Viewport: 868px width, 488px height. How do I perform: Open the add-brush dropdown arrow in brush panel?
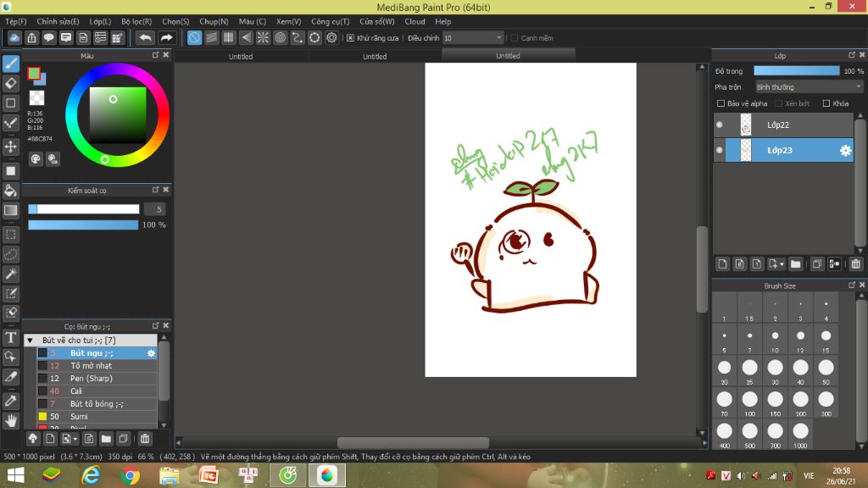pyautogui.click(x=75, y=440)
